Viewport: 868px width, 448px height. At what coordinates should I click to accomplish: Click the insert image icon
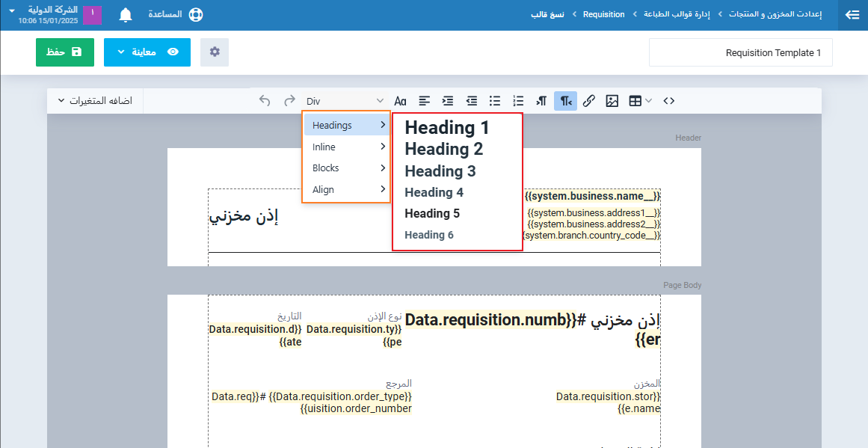[x=612, y=101]
